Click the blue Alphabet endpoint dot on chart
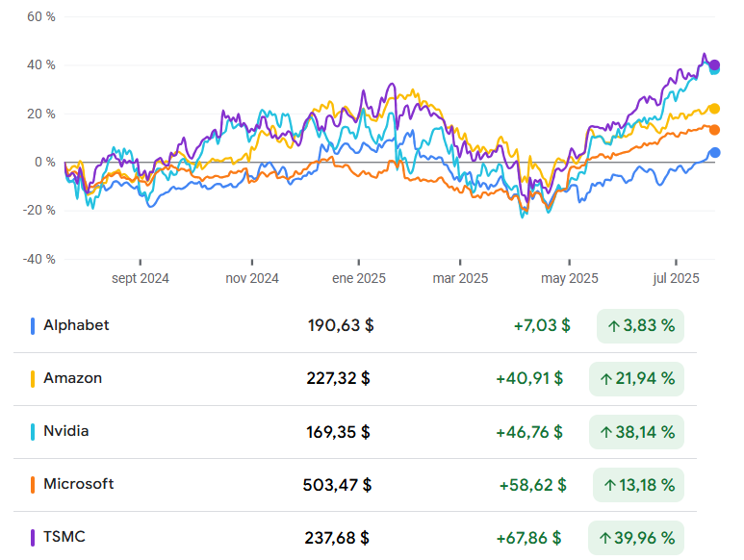This screenshot has width=744, height=560. click(x=714, y=152)
